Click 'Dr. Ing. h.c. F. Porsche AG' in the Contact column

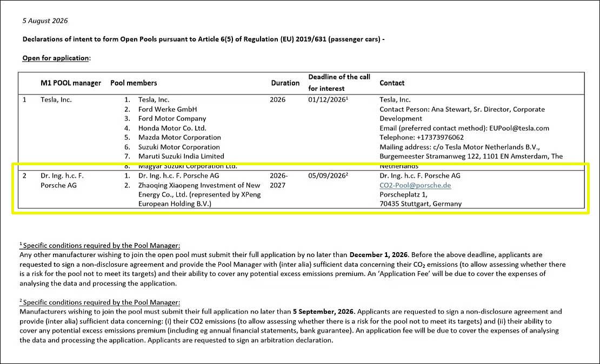[x=420, y=176]
